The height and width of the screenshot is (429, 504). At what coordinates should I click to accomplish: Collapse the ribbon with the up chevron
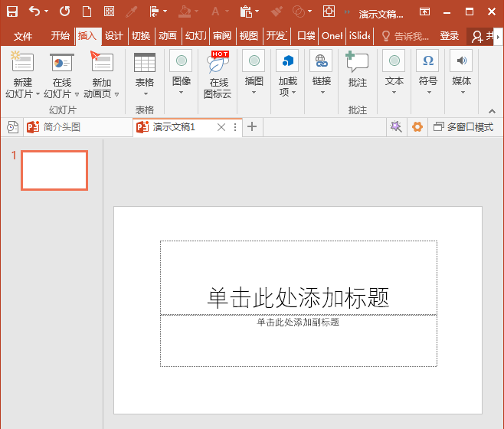492,111
